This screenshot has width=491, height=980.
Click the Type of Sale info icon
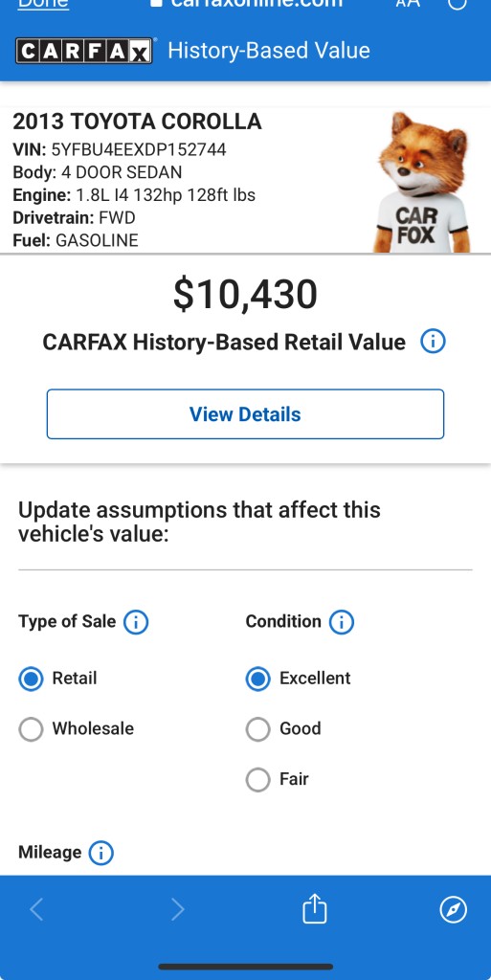pos(136,622)
